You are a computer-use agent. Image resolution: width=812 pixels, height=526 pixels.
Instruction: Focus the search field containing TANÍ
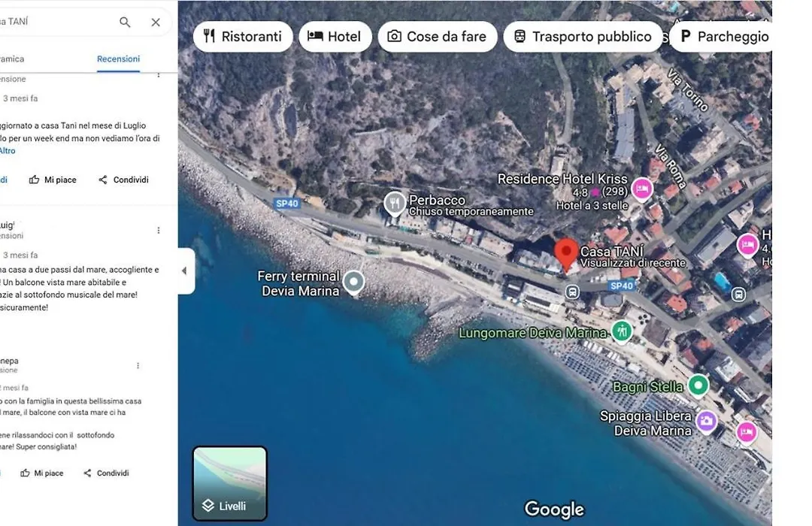(x=57, y=22)
